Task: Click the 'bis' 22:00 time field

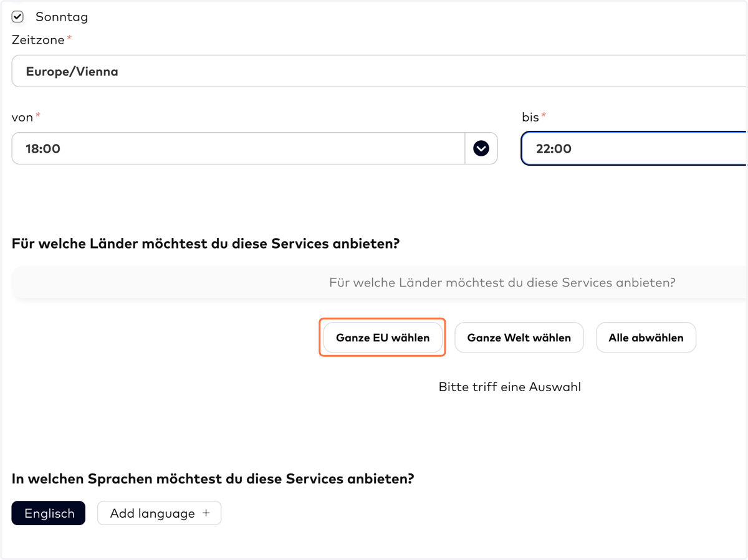Action: 634,148
